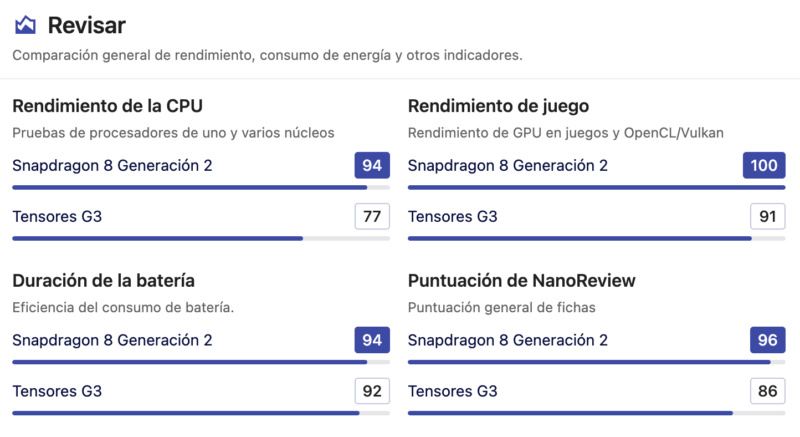800x437 pixels.
Task: Click the CPU score badge 94
Action: (372, 165)
